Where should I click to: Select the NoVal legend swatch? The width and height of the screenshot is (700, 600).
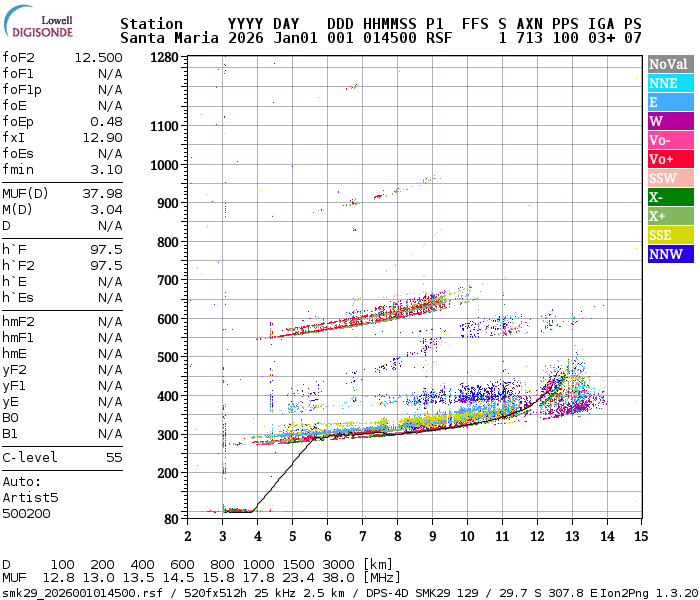pyautogui.click(x=671, y=64)
